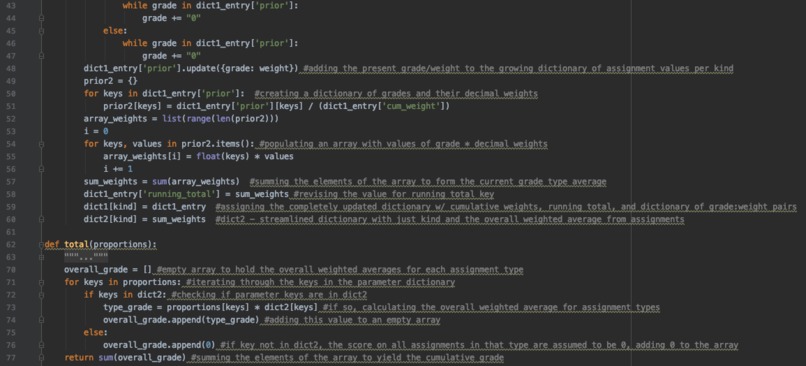Click the 'i = 0' statement
Viewport: 806px width, 366px height.
pos(96,131)
